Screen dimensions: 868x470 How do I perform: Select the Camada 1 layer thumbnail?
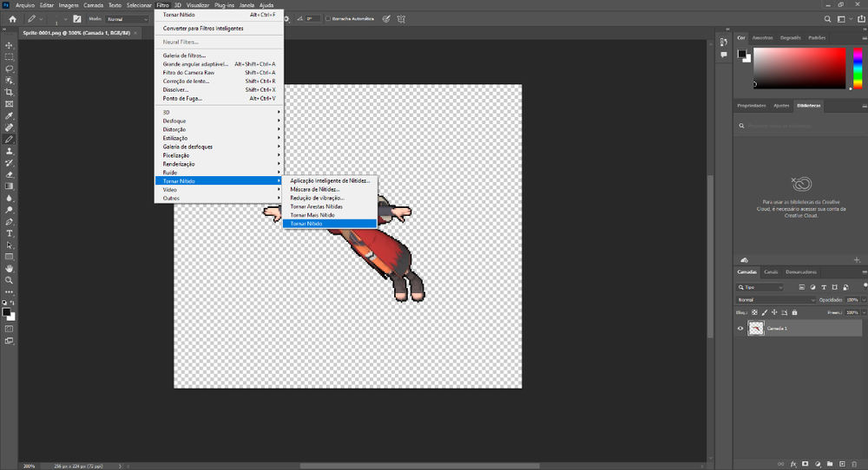click(756, 329)
